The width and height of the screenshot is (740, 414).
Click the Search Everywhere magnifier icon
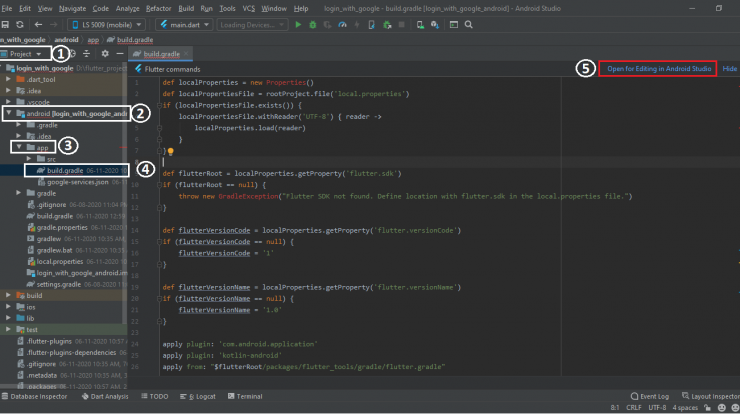coord(469,25)
